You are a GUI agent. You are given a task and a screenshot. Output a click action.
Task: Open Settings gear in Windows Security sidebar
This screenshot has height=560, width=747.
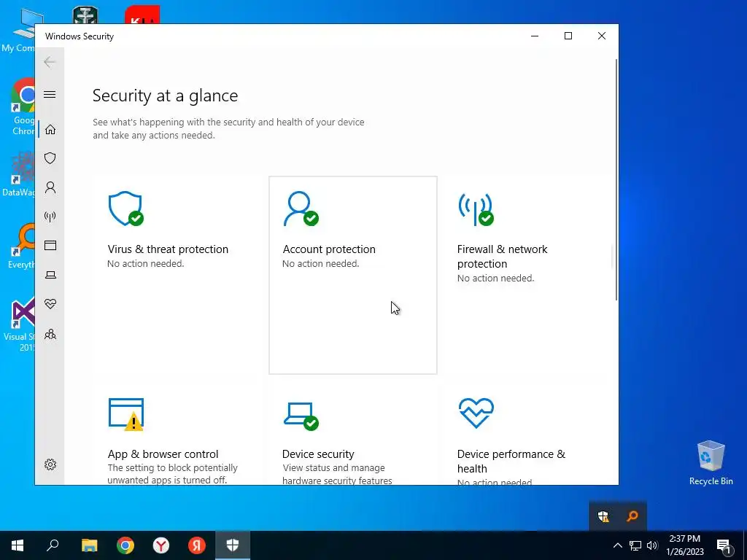(x=50, y=464)
